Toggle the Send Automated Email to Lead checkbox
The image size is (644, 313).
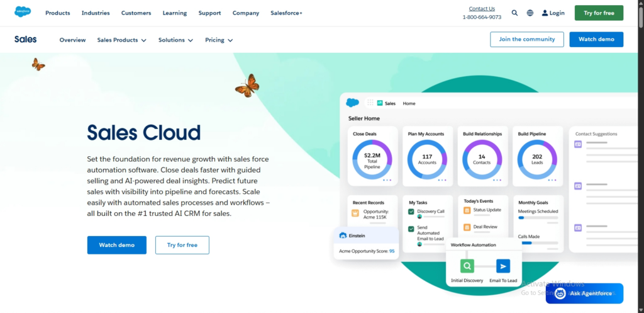pos(411,229)
